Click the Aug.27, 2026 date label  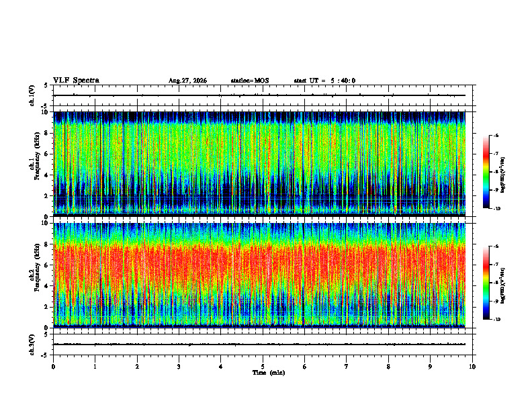pos(187,81)
